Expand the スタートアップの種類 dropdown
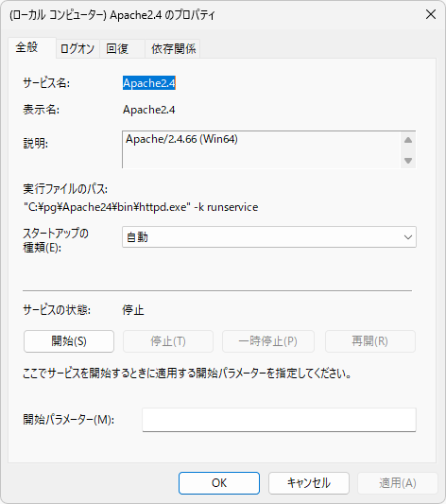The height and width of the screenshot is (504, 446). point(269,237)
